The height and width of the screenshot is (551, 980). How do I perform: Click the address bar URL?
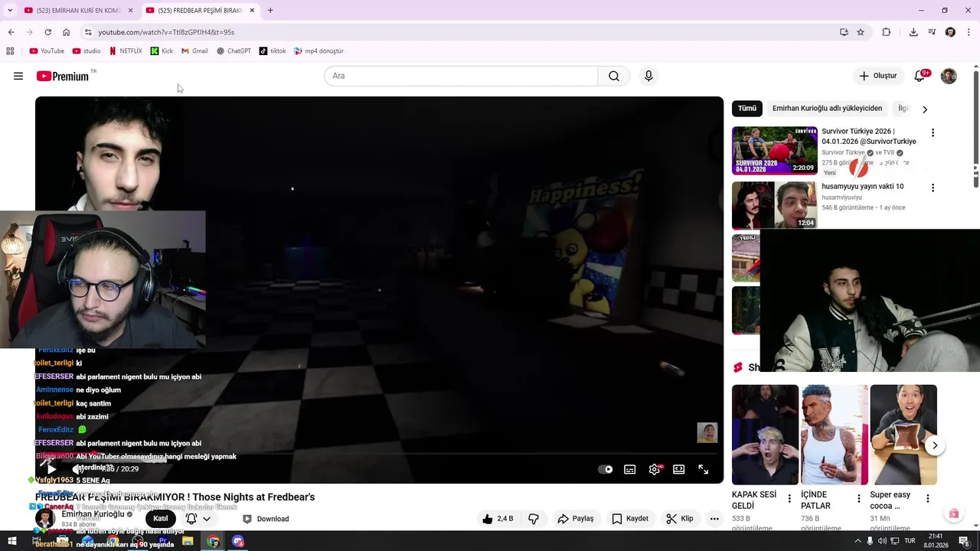[166, 32]
